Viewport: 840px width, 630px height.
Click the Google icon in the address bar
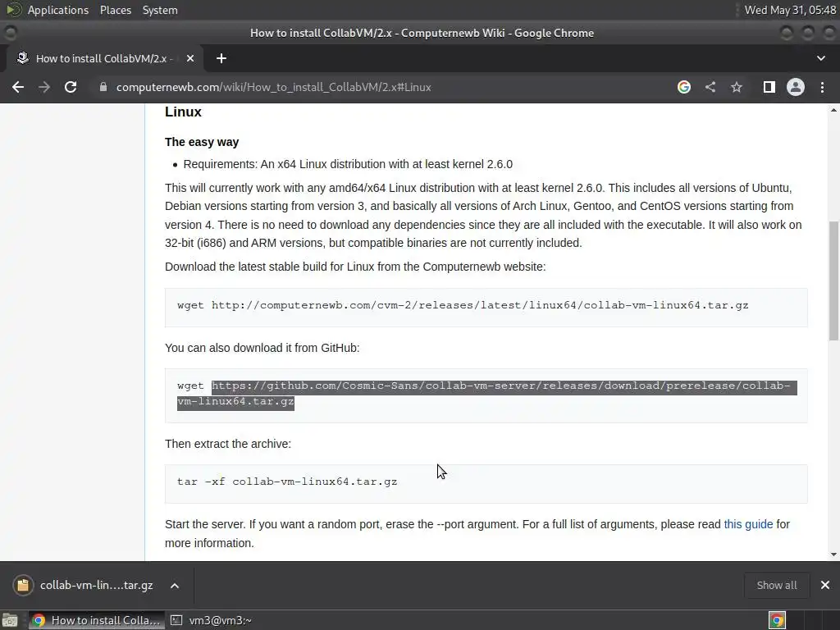coord(683,87)
